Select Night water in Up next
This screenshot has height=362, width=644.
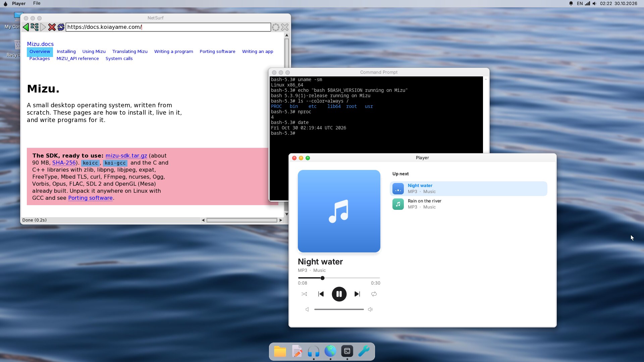point(469,189)
